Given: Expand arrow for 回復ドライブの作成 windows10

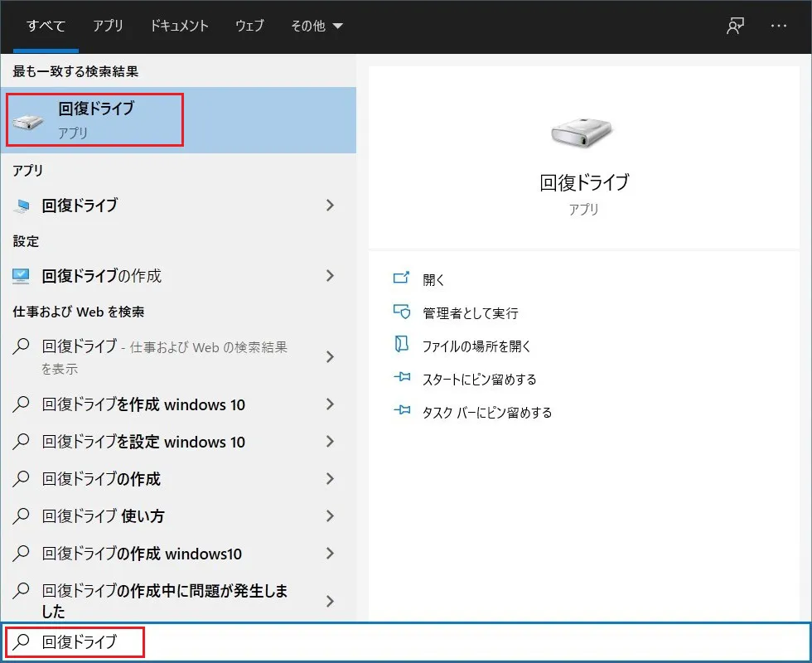Looking at the screenshot, I should coord(330,554).
